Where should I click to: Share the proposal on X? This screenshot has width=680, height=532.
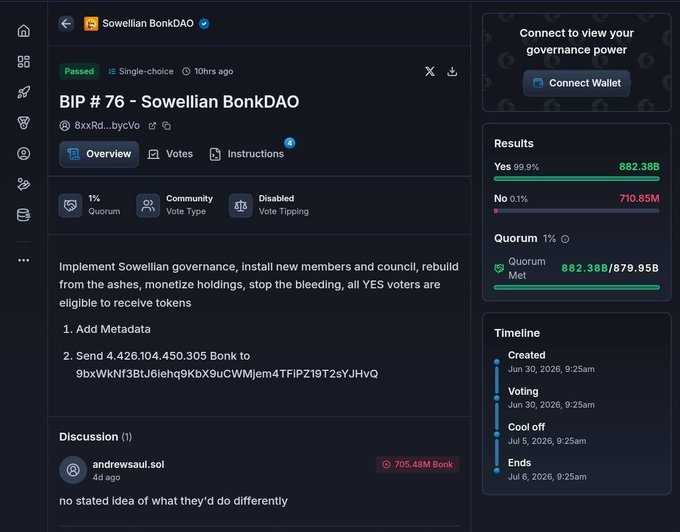pyautogui.click(x=430, y=71)
